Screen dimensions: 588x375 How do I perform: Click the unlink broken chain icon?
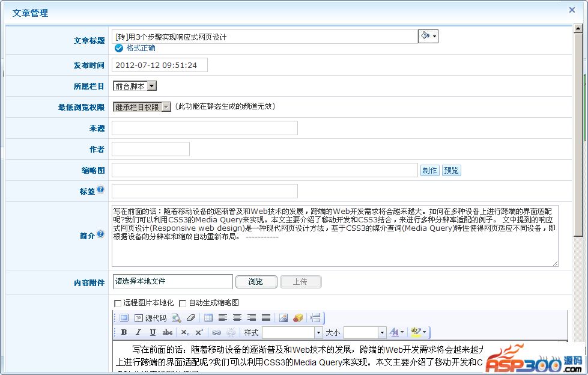pos(231,332)
